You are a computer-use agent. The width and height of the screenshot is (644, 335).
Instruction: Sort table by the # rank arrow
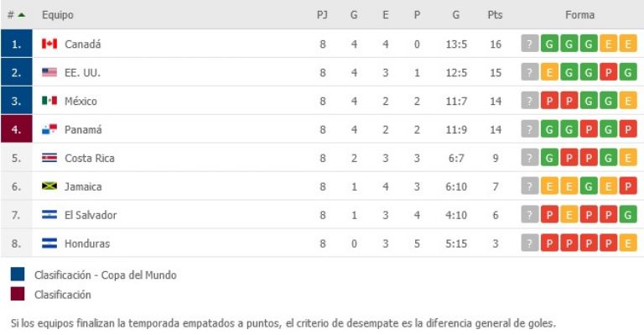click(x=22, y=15)
